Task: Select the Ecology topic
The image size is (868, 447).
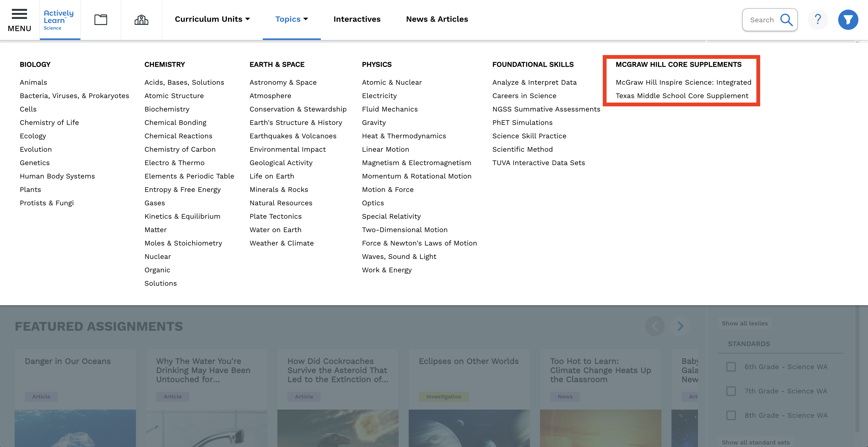Action: [33, 136]
